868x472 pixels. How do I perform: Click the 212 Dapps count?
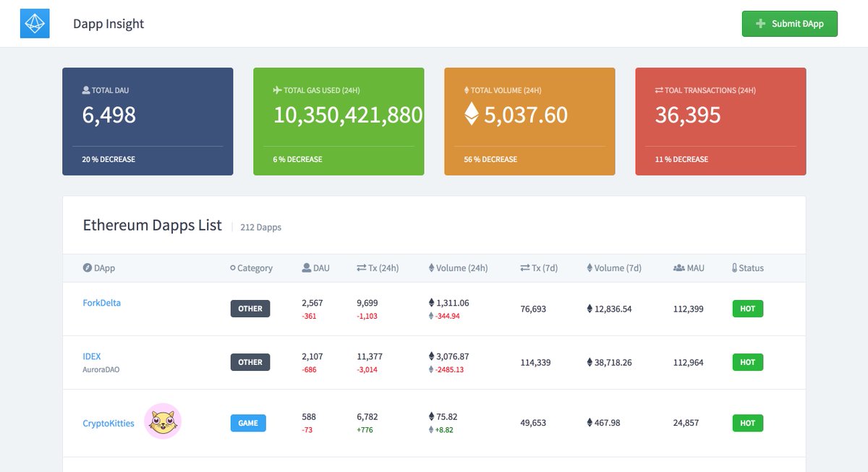pos(260,227)
